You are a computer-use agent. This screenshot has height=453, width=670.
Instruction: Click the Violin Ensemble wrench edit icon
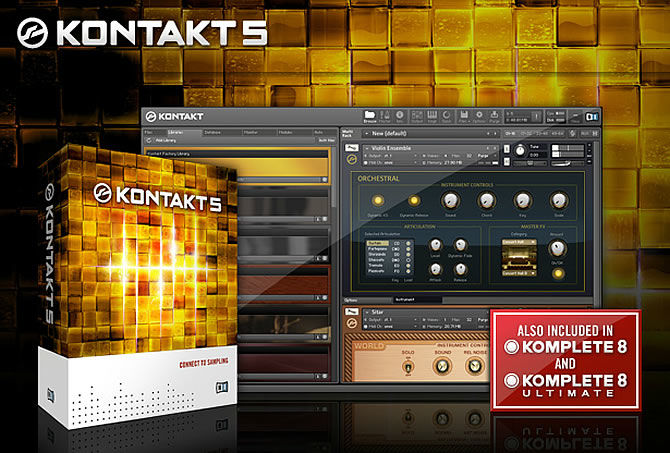(x=351, y=148)
